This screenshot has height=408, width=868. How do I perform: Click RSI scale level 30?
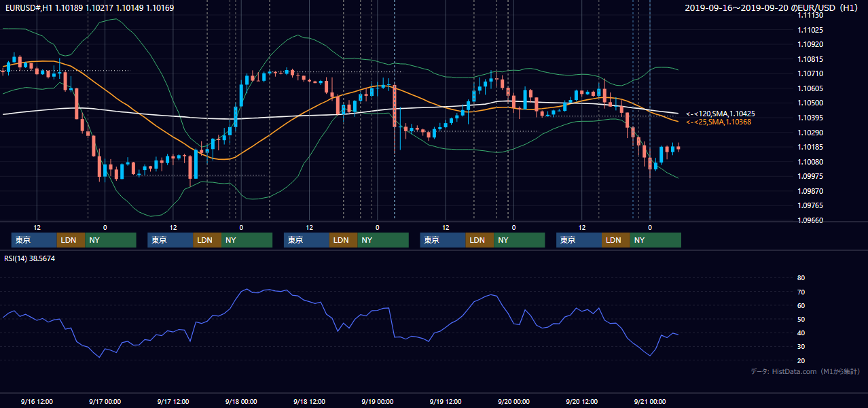click(x=801, y=346)
